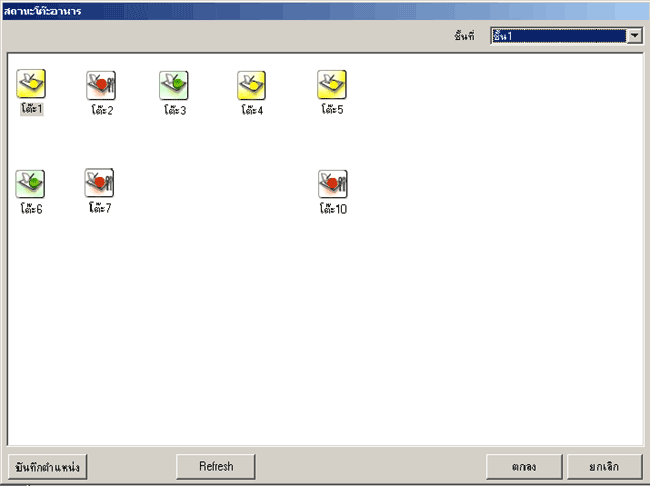650x486 pixels.
Task: Click the โต๊ะ4 label text
Action: tap(252, 110)
